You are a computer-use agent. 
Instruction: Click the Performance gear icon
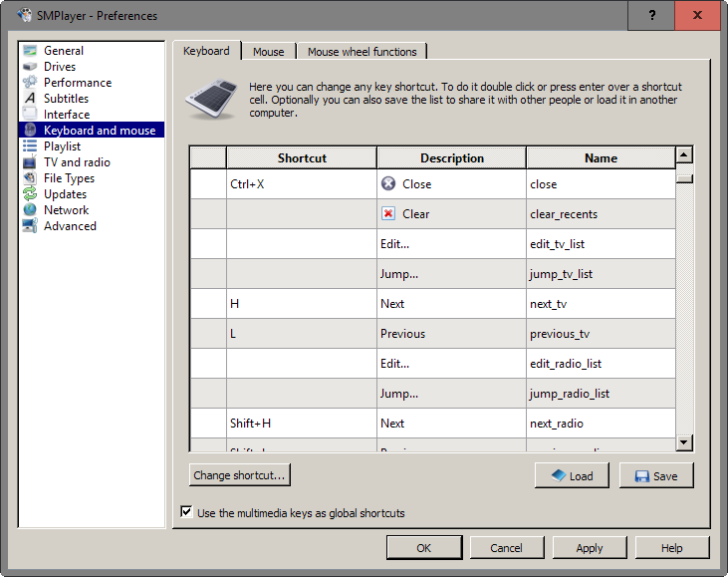30,83
